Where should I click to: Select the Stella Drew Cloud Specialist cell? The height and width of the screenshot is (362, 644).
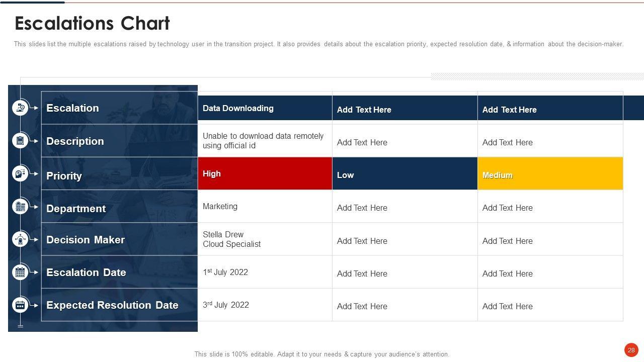pos(265,239)
